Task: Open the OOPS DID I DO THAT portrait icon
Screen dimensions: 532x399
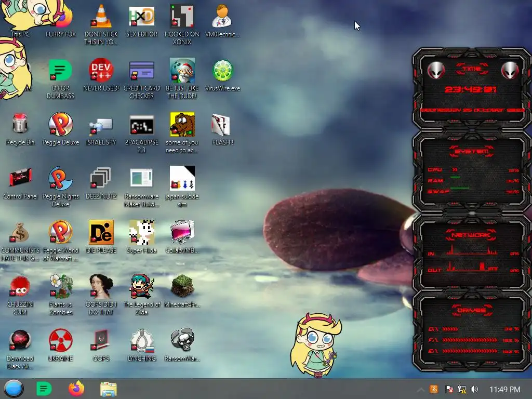Action: point(101,286)
